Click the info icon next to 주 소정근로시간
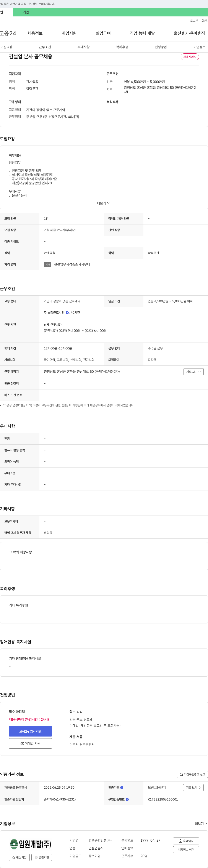The height and width of the screenshot is (868, 208). pyautogui.click(x=67, y=313)
